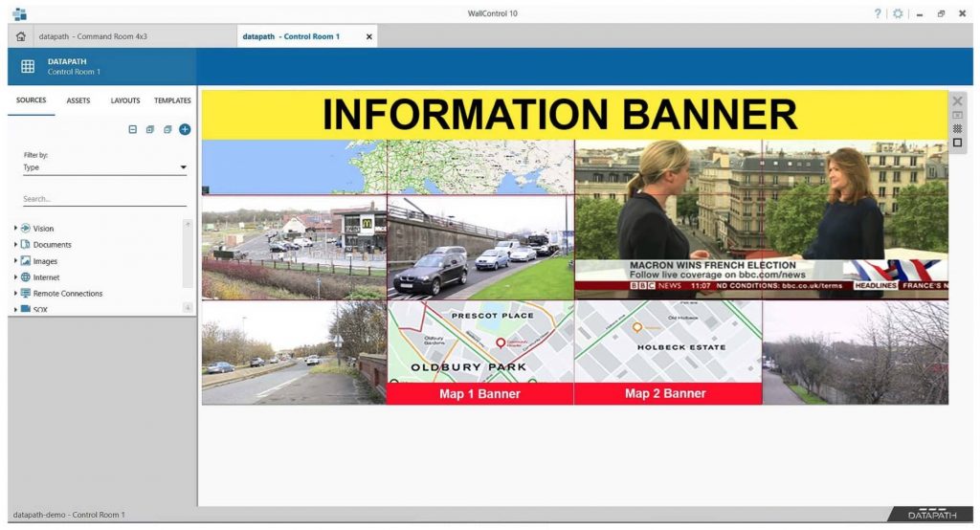
Task: Select the bottom-right bare trees camera feed
Action: [x=855, y=352]
